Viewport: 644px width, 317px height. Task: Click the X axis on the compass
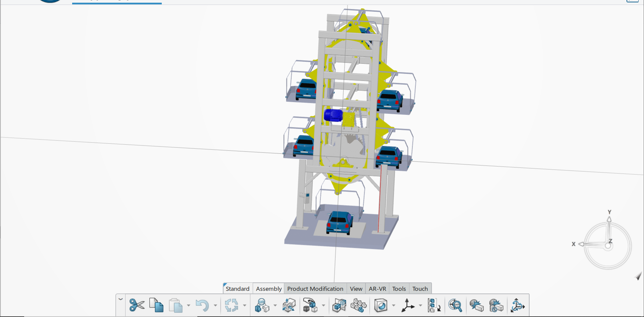[591, 244]
